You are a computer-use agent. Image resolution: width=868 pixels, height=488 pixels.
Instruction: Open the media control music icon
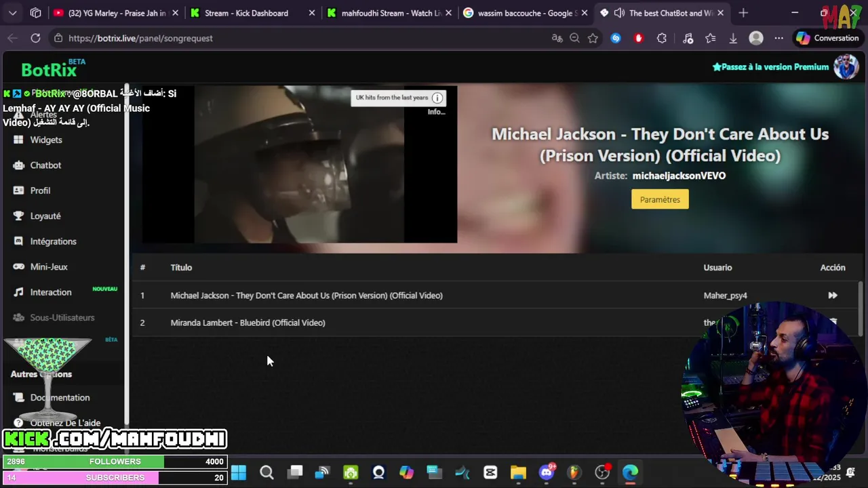point(688,38)
